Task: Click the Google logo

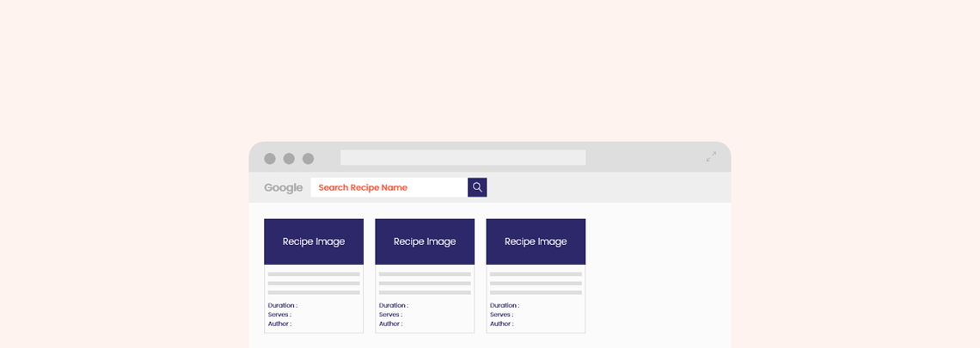Action: (283, 188)
